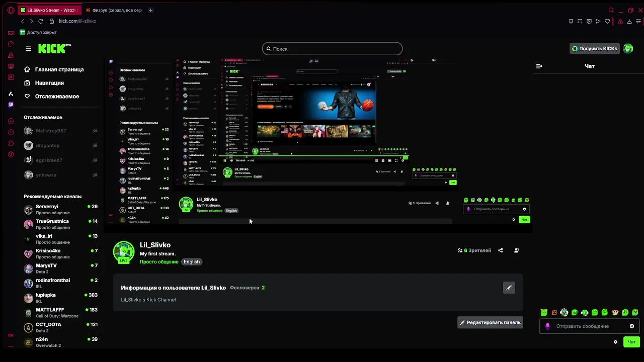Go back with the browser back arrow
This screenshot has width=644, height=362.
pos(23,21)
